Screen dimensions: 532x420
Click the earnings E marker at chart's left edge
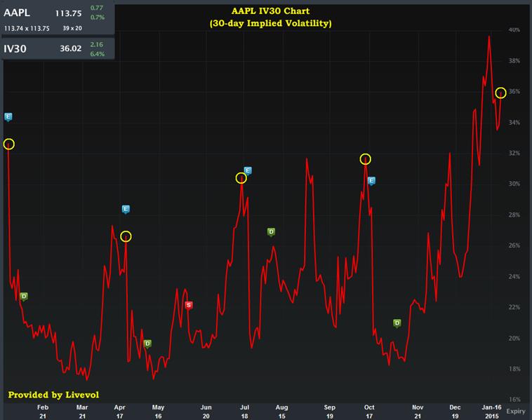(8, 117)
